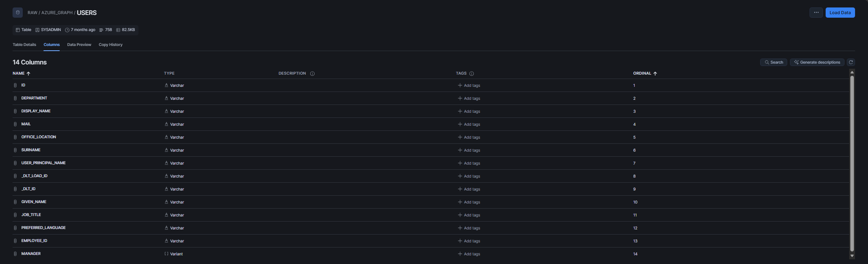The height and width of the screenshot is (264, 868).
Task: Open the three-dots more options menu
Action: pos(816,13)
